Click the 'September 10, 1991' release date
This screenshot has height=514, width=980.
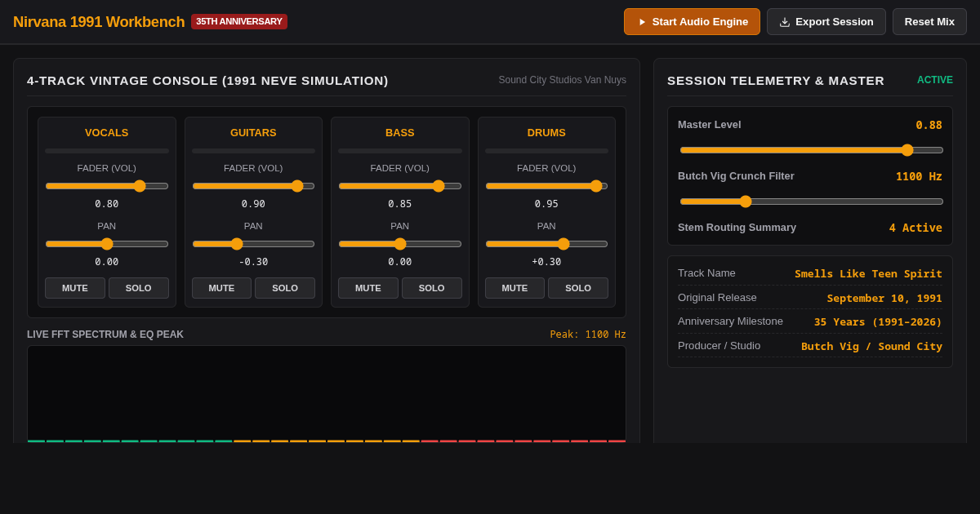tap(884, 298)
